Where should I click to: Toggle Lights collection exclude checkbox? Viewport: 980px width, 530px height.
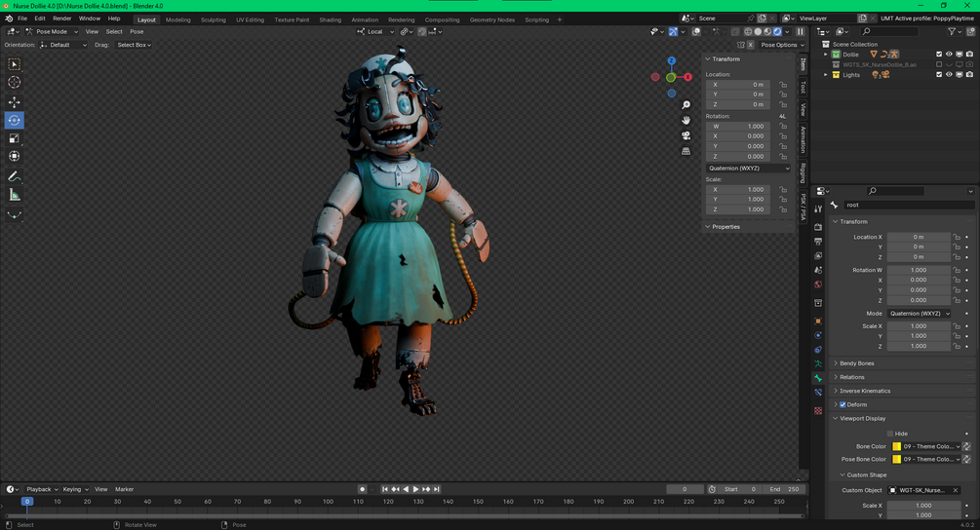[x=939, y=75]
